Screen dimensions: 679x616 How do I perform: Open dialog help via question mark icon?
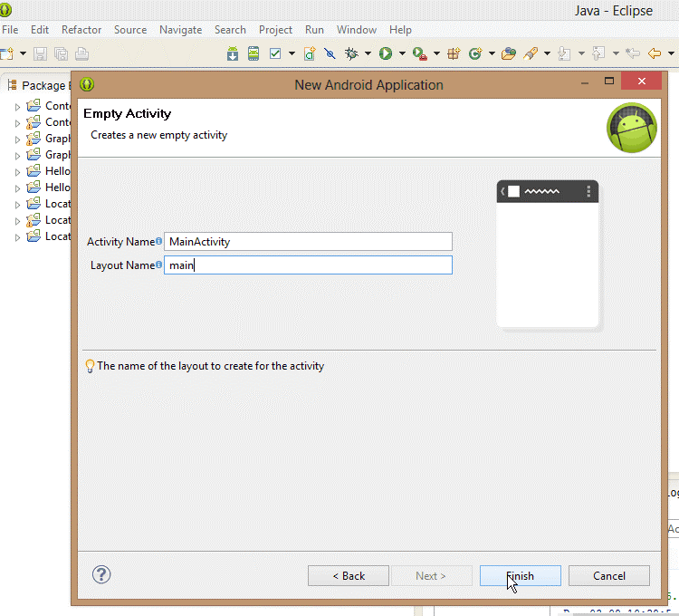101,575
